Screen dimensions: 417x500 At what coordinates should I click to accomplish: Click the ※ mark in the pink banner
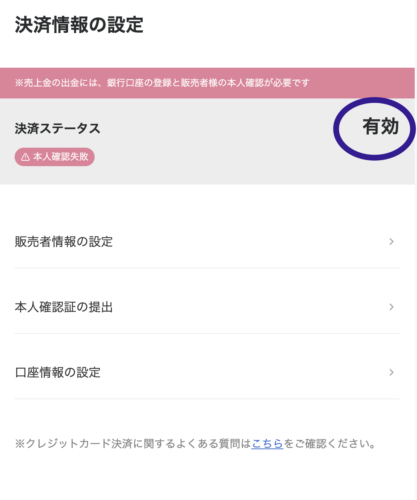(19, 83)
